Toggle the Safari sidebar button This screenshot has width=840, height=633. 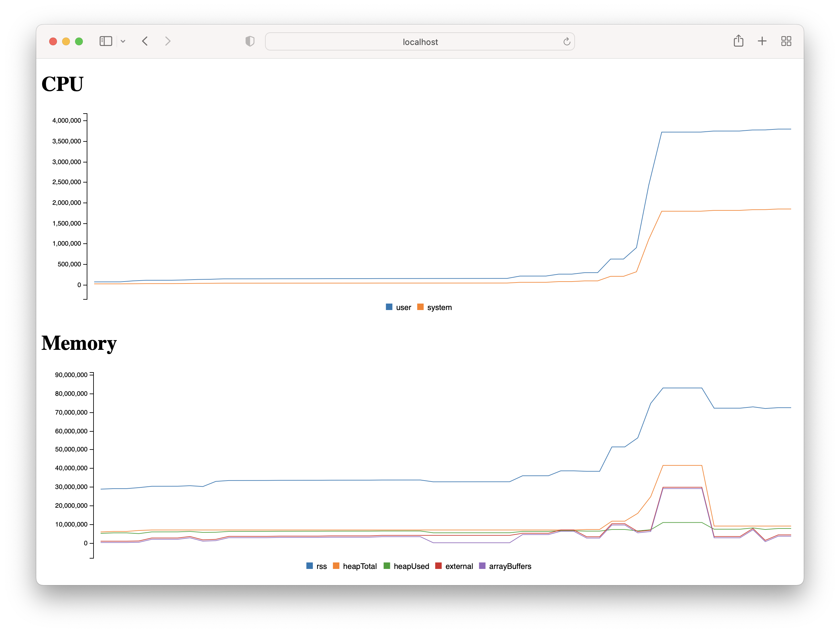105,41
